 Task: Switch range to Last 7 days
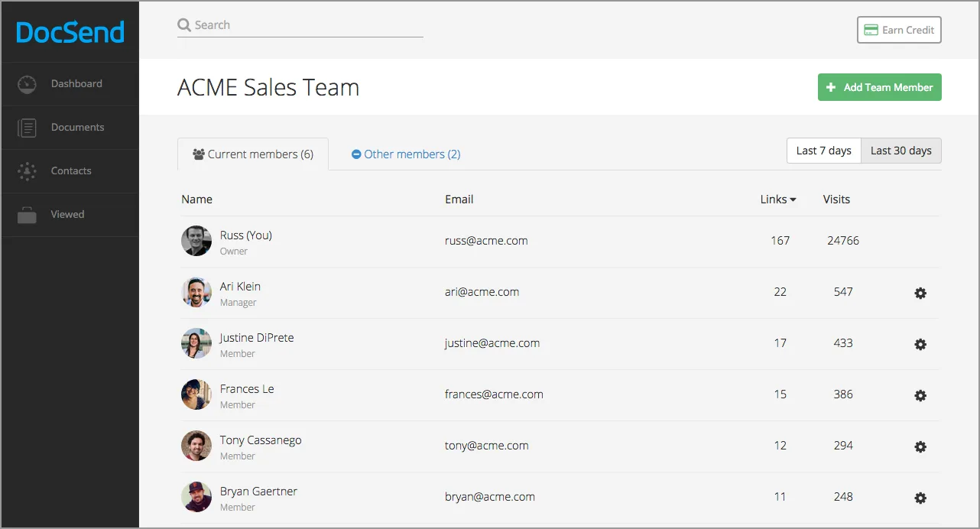(x=823, y=151)
